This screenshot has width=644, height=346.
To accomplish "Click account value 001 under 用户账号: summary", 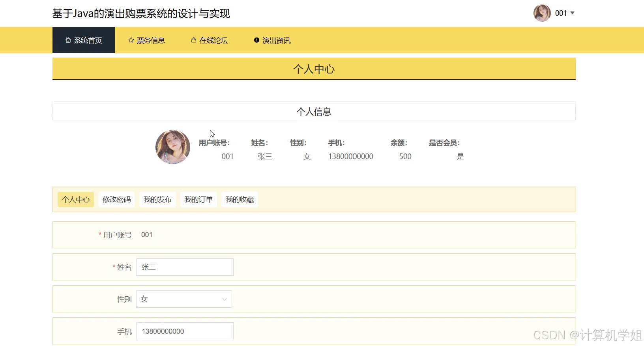I will coord(228,156).
